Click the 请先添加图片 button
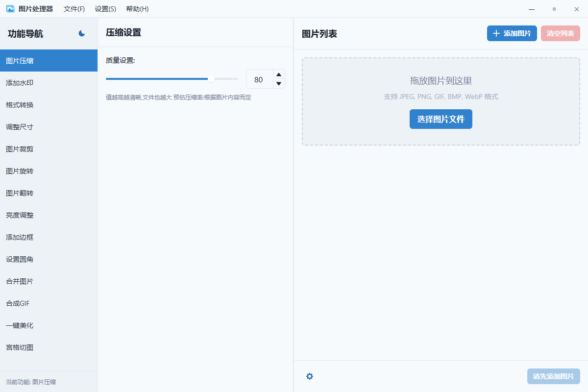Screen dimensions: 588x392 click(554, 376)
